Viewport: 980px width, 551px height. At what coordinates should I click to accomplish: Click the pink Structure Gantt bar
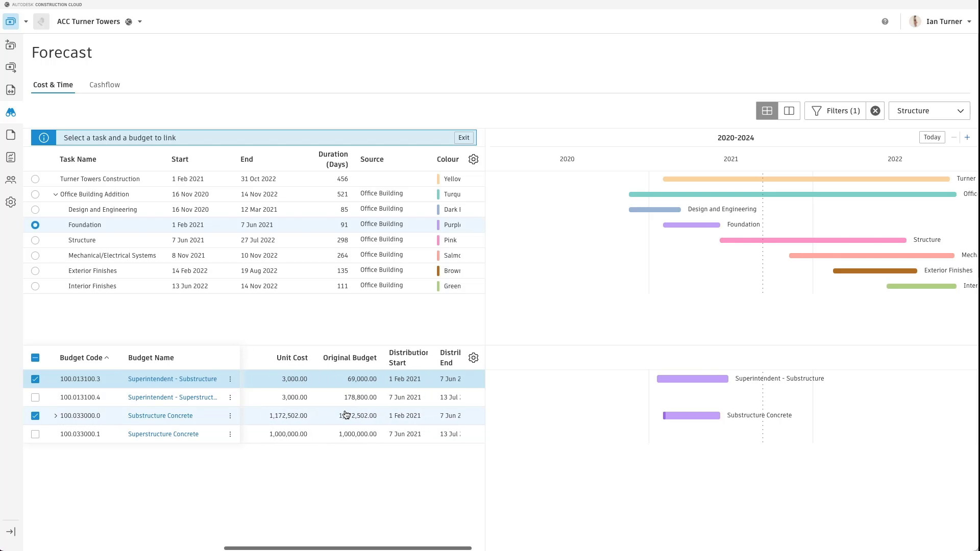pyautogui.click(x=813, y=240)
